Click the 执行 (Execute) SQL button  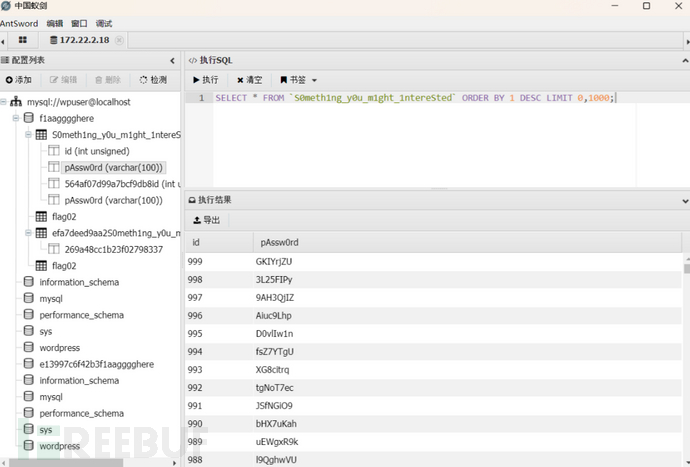point(206,80)
